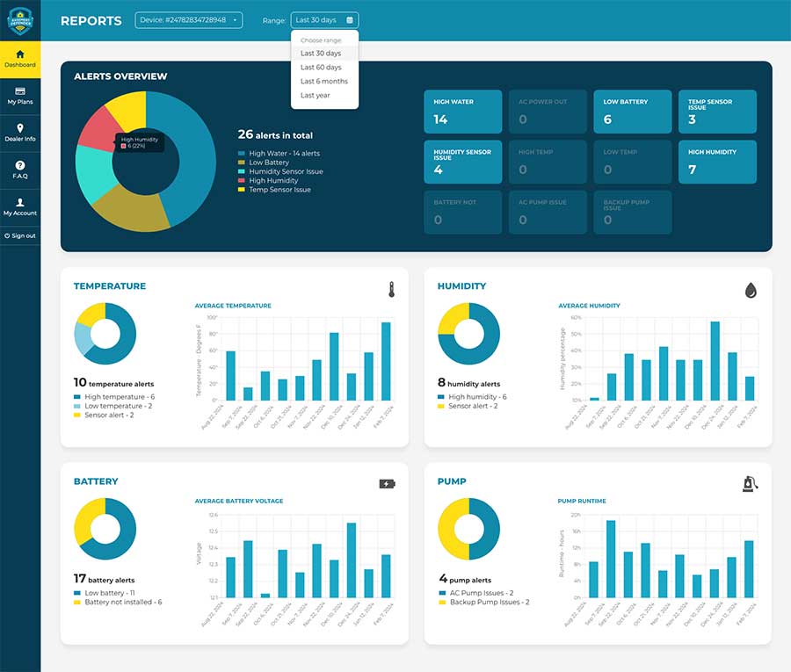Open the Range date selector
Viewport: 791px width, 672px height.
click(324, 20)
